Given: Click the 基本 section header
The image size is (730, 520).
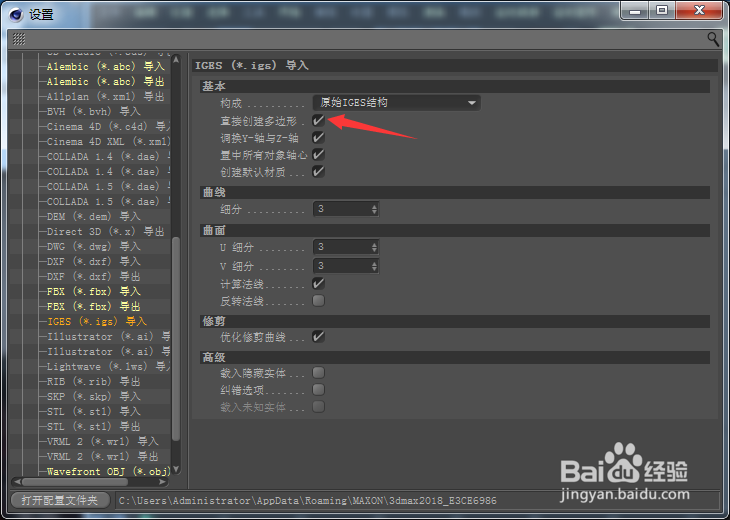Looking at the screenshot, I should 455,87.
